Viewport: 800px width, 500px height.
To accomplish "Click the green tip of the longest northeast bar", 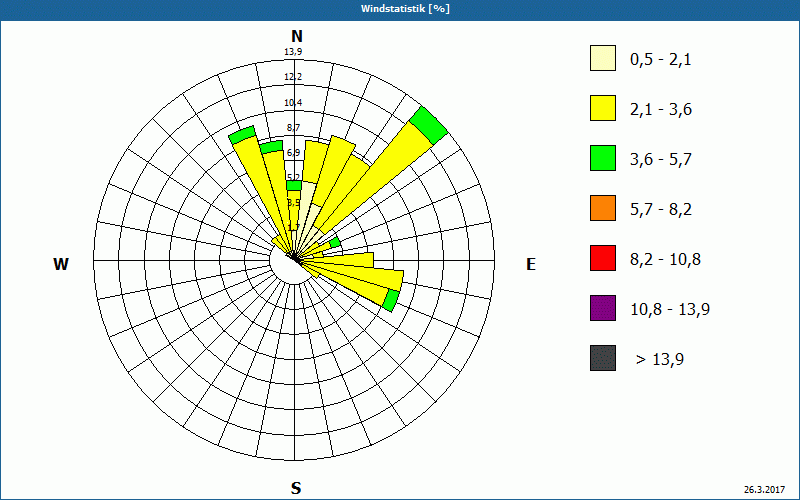I will [429, 126].
